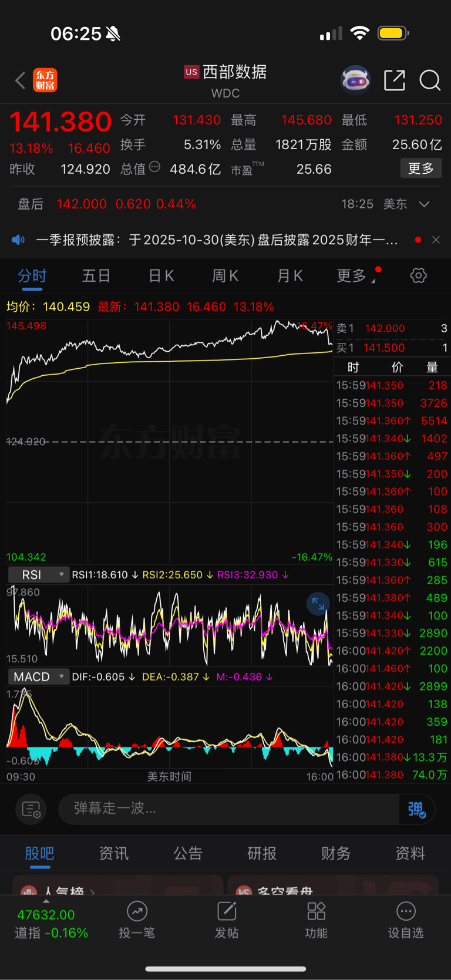This screenshot has height=980, width=451.
Task: Expand the indicator chart fullscreen icon
Action: point(318,604)
